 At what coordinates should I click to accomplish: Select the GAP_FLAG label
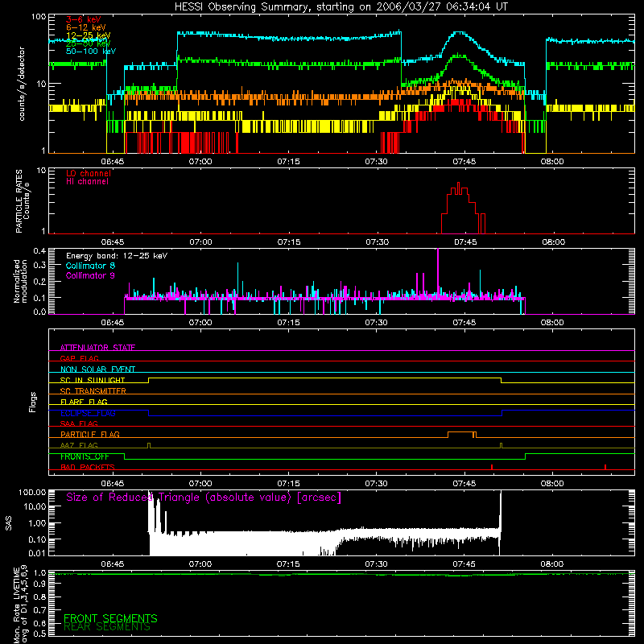click(79, 358)
